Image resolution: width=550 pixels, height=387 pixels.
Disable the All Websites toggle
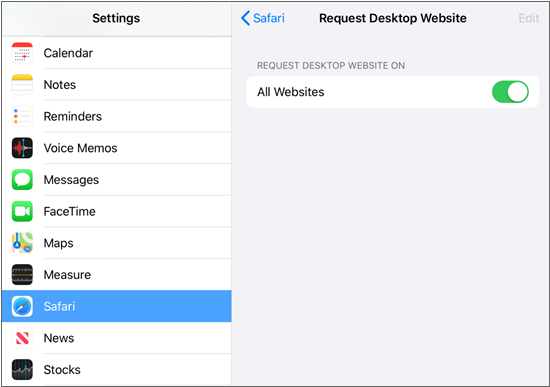[x=510, y=92]
